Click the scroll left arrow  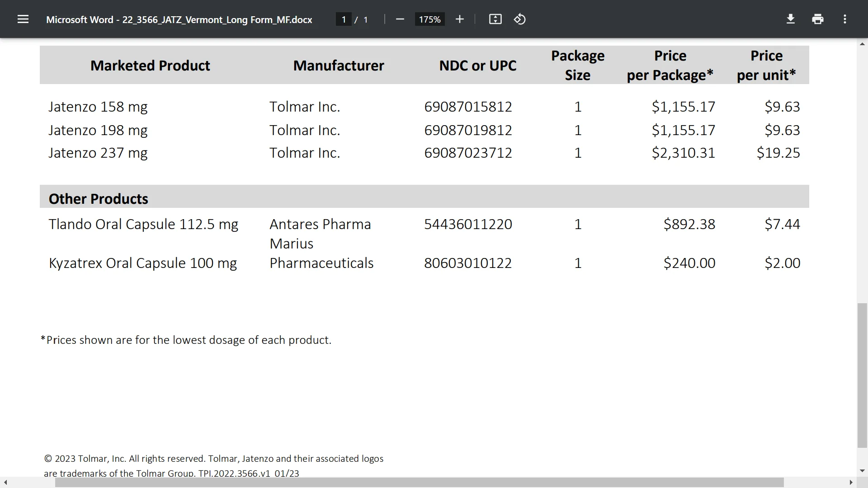click(x=5, y=483)
